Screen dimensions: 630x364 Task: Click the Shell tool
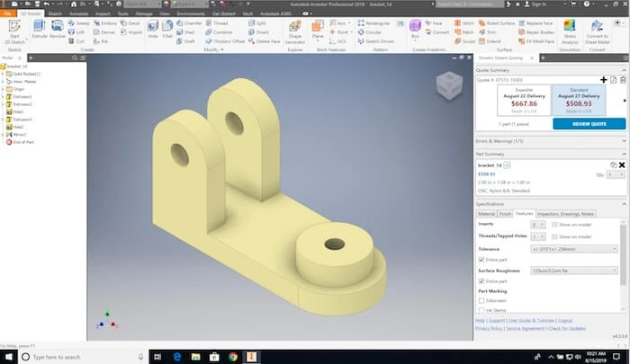[x=185, y=32]
